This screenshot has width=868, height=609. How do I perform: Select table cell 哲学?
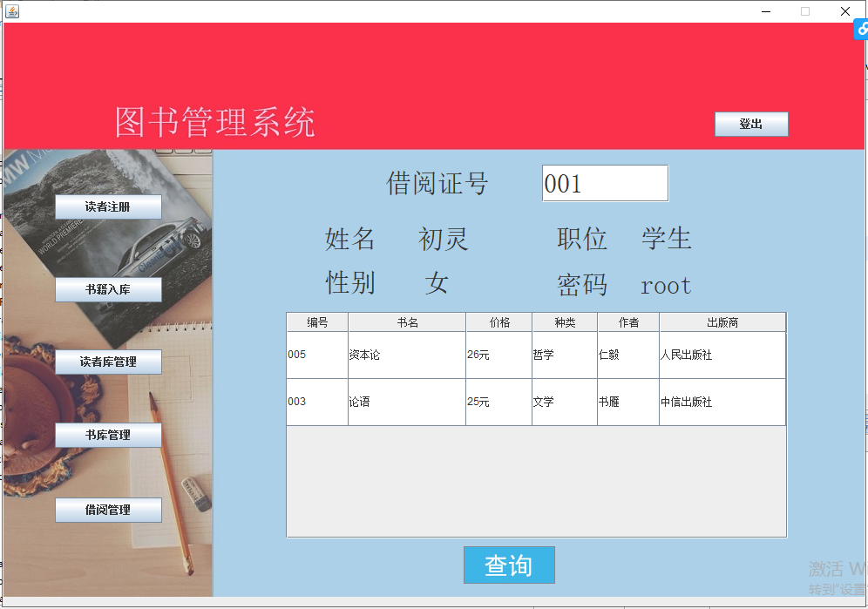(565, 355)
